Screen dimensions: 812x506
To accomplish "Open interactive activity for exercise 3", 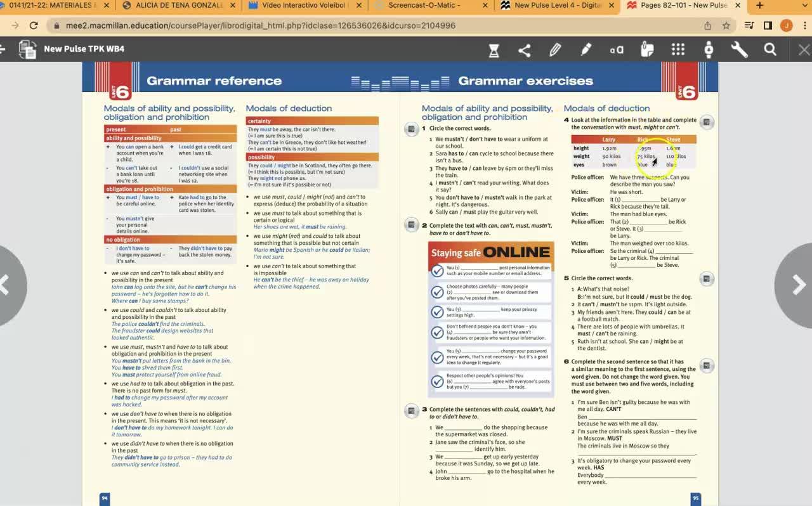I will (x=411, y=410).
